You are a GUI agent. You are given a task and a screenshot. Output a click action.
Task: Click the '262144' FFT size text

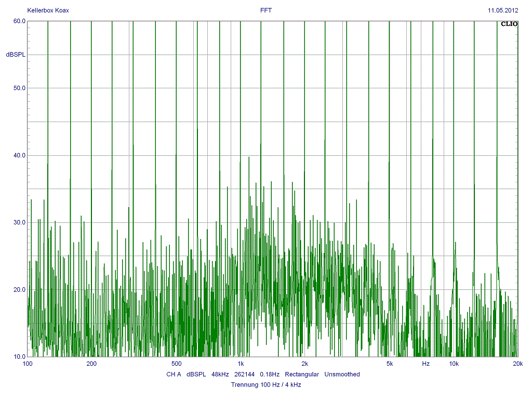pyautogui.click(x=244, y=374)
